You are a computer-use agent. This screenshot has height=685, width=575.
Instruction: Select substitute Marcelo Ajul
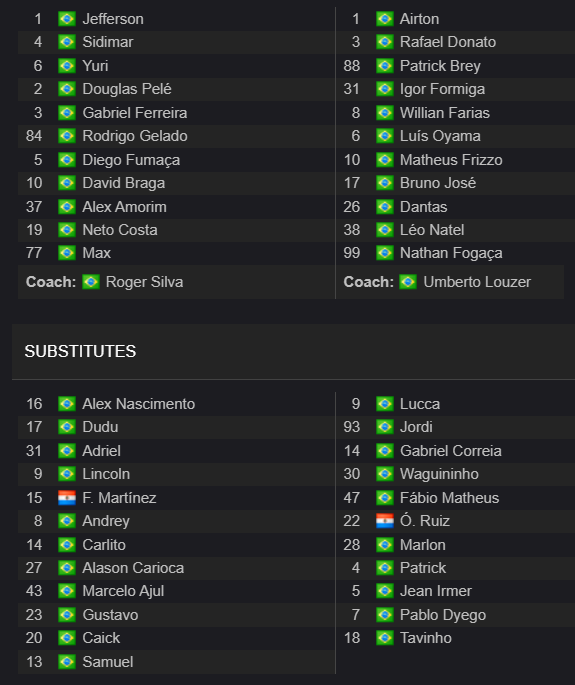pyautogui.click(x=123, y=591)
